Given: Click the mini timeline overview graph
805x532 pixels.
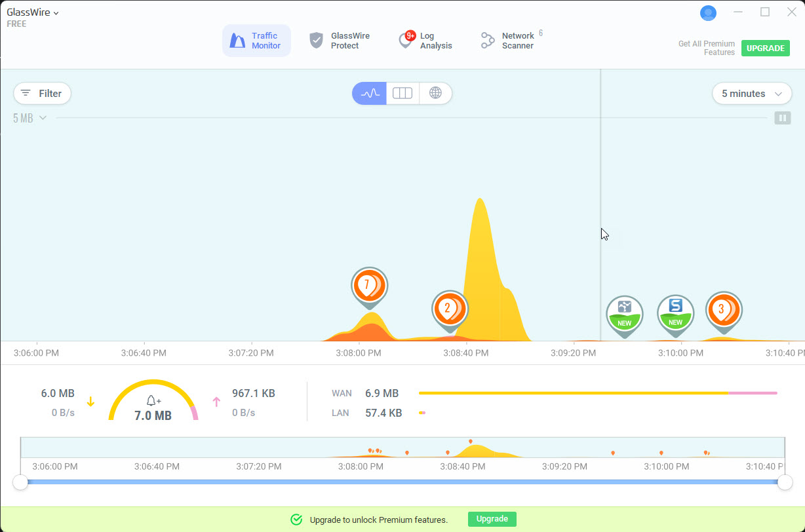Looking at the screenshot, I should click(x=402, y=447).
